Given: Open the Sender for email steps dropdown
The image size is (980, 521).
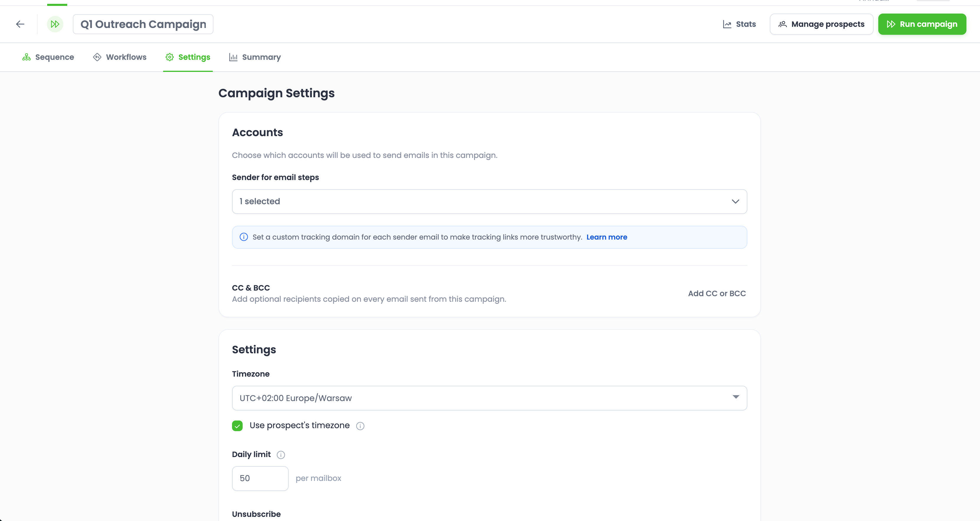Looking at the screenshot, I should tap(489, 202).
